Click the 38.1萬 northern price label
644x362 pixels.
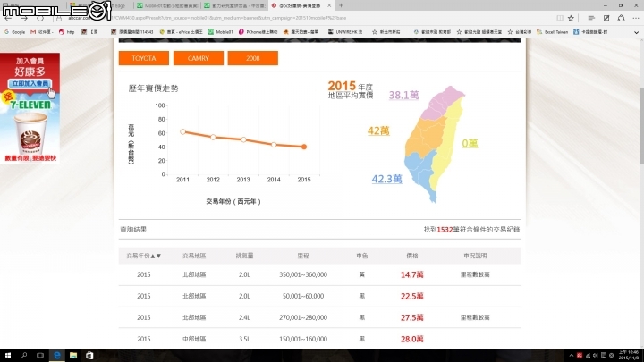point(403,96)
